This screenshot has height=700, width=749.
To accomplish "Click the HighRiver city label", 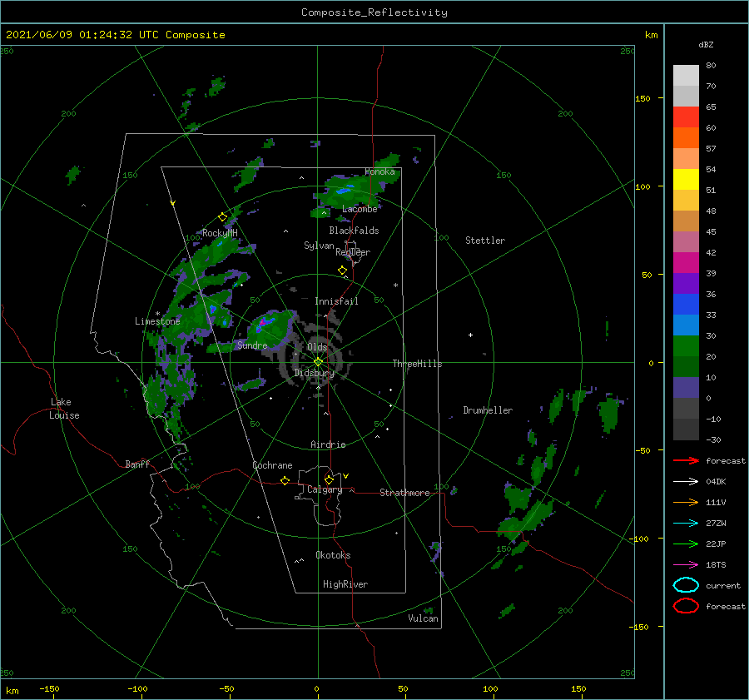I will tap(345, 584).
